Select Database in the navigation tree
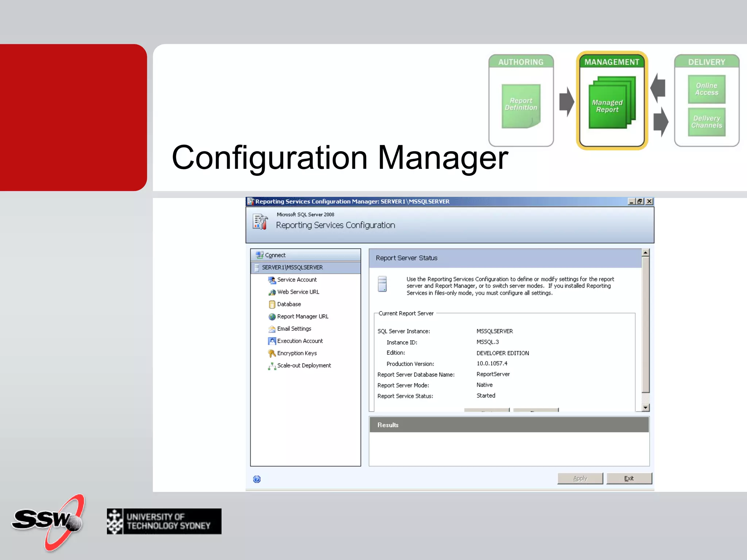Image resolution: width=747 pixels, height=560 pixels. (289, 304)
